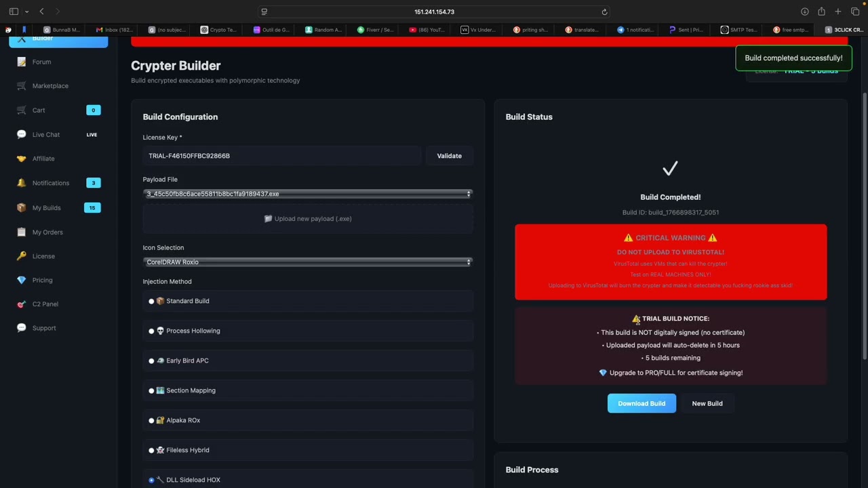Image resolution: width=868 pixels, height=488 pixels.
Task: Reload the page using the refresh icon
Action: [x=604, y=12]
